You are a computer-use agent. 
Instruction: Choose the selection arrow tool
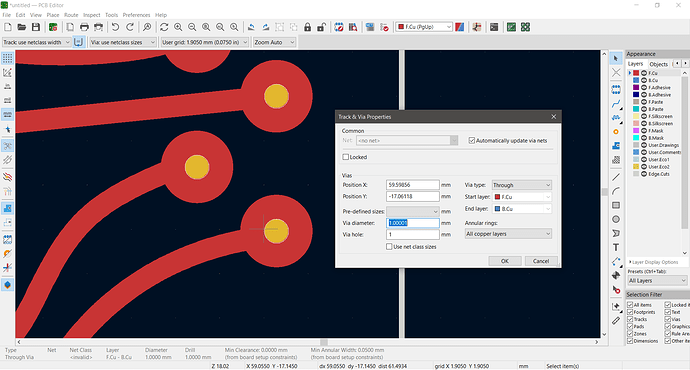tap(616, 58)
